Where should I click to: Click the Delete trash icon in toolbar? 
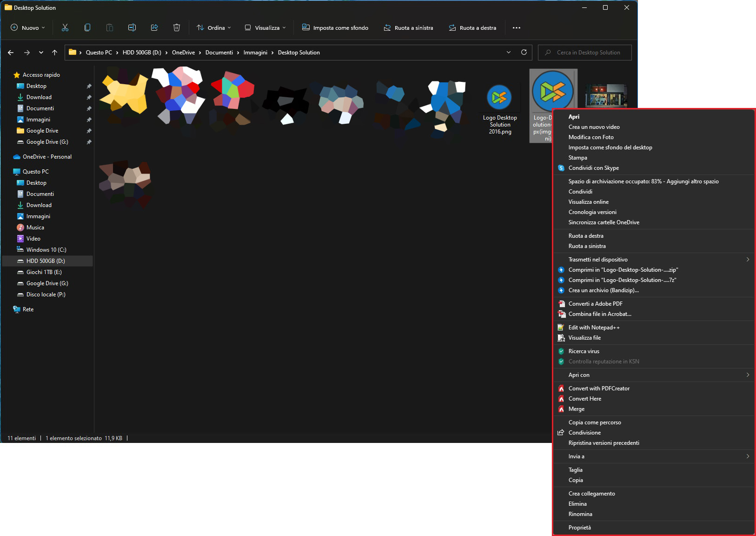(x=177, y=28)
